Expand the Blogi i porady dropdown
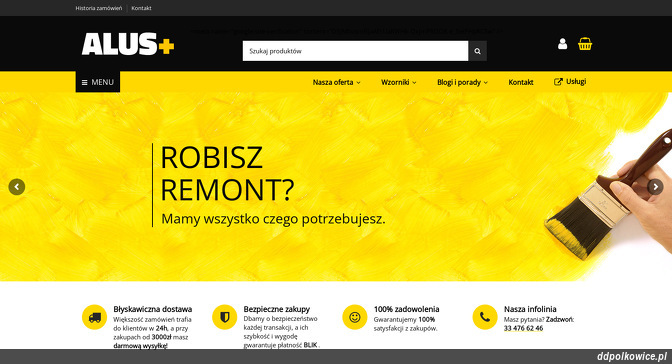The height and width of the screenshot is (364, 672). pyautogui.click(x=462, y=82)
